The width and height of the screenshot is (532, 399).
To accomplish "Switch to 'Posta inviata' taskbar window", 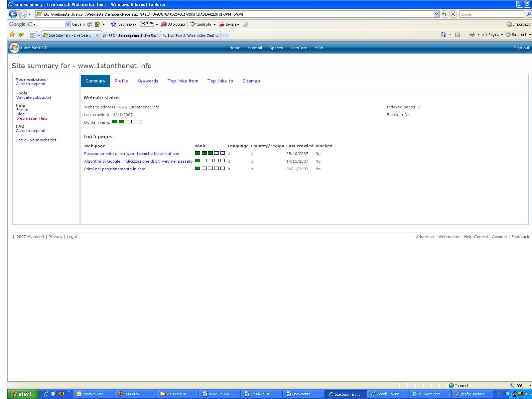I will pyautogui.click(x=94, y=394).
